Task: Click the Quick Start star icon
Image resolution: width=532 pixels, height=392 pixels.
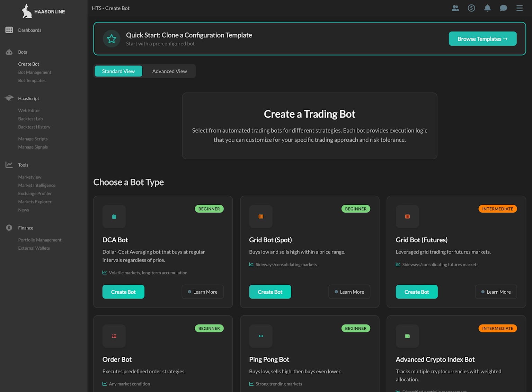Action: [112, 38]
